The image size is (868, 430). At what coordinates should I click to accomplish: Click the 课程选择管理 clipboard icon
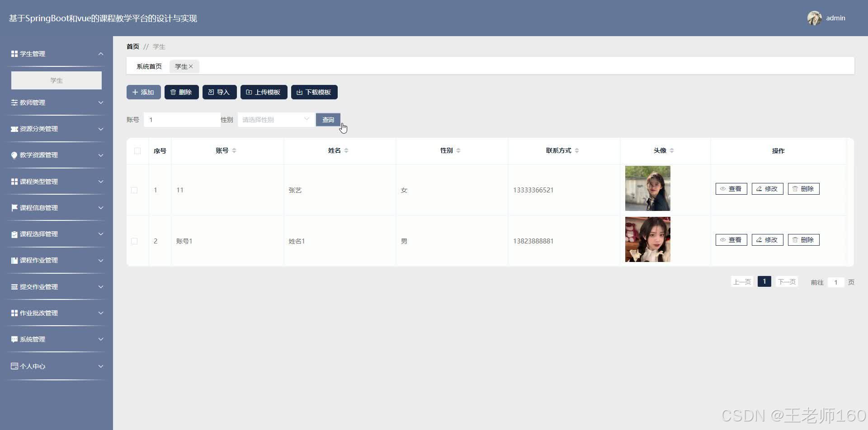point(14,234)
